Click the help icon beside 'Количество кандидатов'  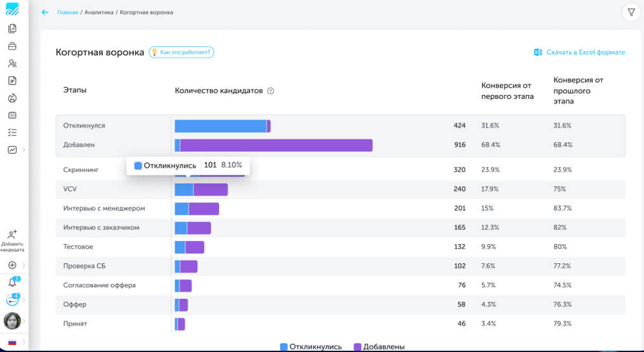pyautogui.click(x=271, y=91)
